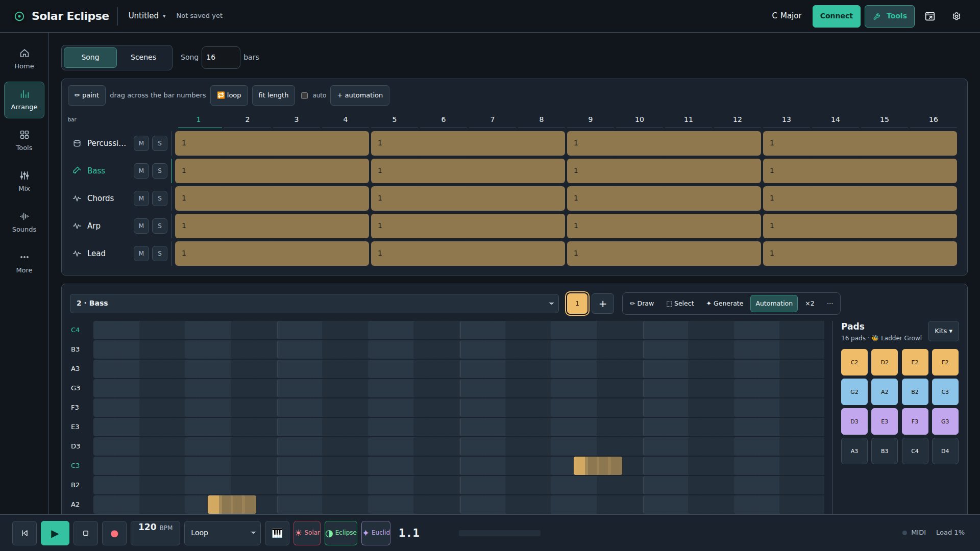Trigger the purple F3 pad
This screenshot has width=980, height=551.
[x=915, y=421]
